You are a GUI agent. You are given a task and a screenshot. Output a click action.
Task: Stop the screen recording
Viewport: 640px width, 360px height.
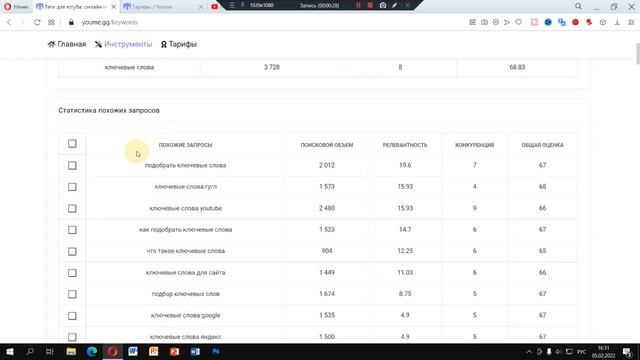[x=370, y=5]
